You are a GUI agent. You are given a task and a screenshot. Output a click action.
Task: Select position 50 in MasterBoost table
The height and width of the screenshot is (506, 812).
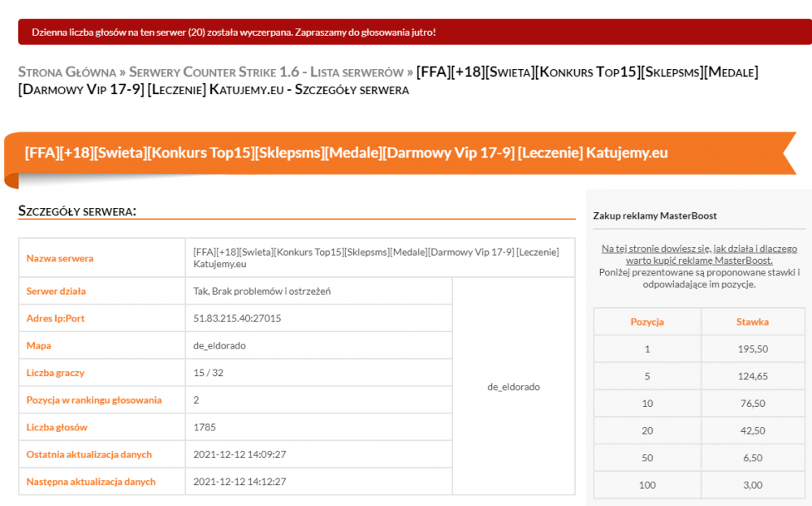click(647, 458)
